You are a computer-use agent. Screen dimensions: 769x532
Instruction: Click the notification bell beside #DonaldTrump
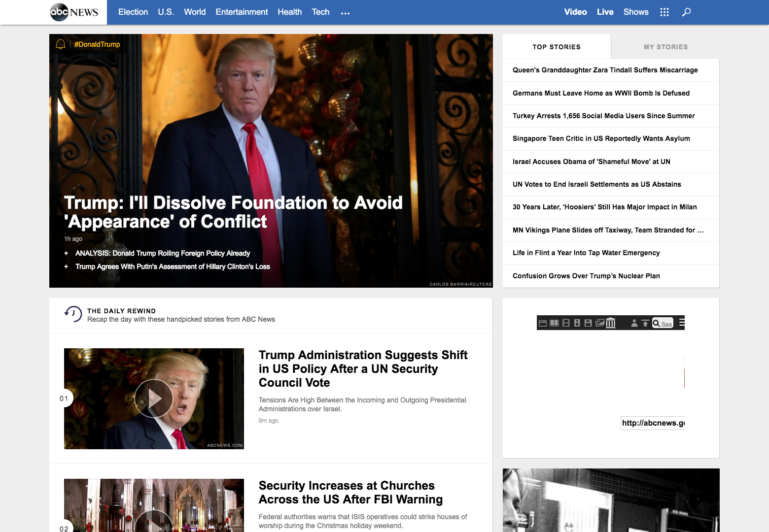pyautogui.click(x=61, y=44)
